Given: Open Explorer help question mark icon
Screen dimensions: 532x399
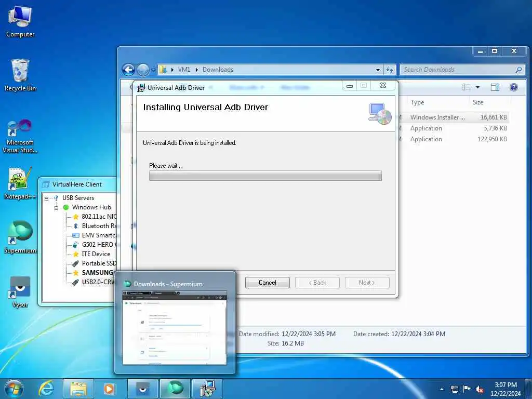Looking at the screenshot, I should pos(514,87).
